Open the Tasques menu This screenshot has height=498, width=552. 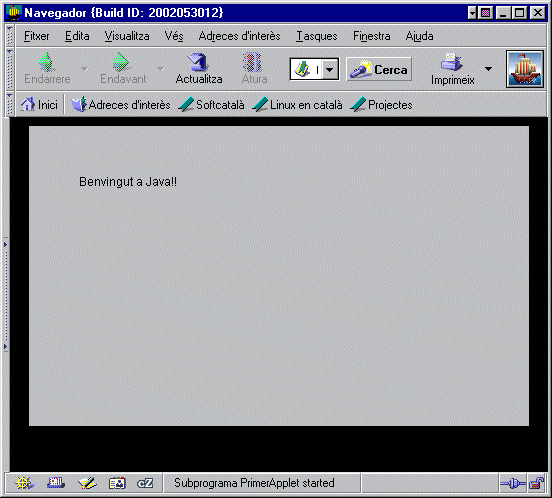316,36
